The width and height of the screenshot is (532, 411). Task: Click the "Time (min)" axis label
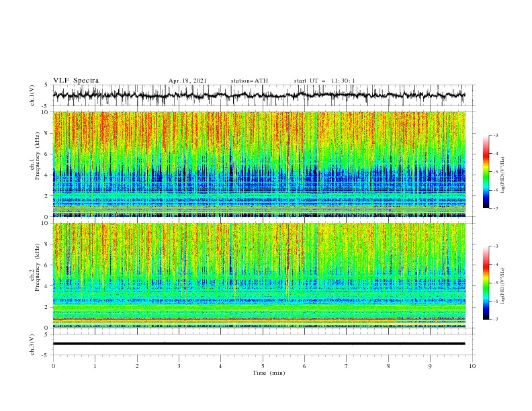pos(269,373)
